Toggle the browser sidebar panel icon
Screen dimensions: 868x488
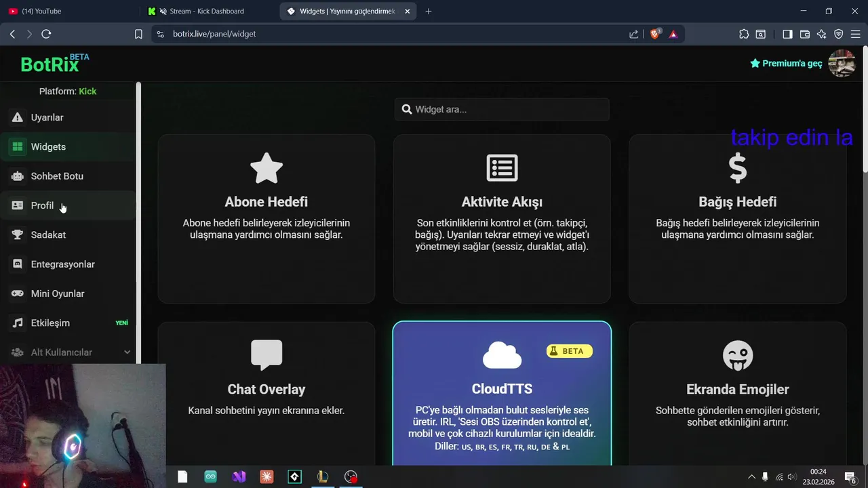(x=787, y=34)
